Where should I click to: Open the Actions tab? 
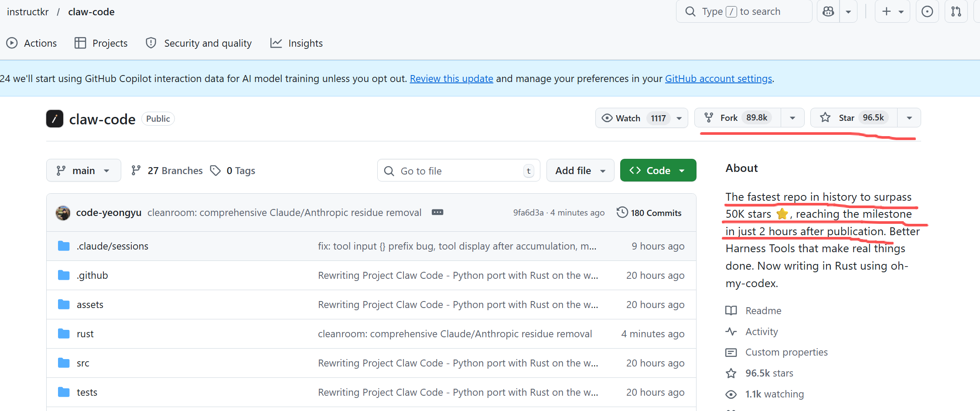31,43
